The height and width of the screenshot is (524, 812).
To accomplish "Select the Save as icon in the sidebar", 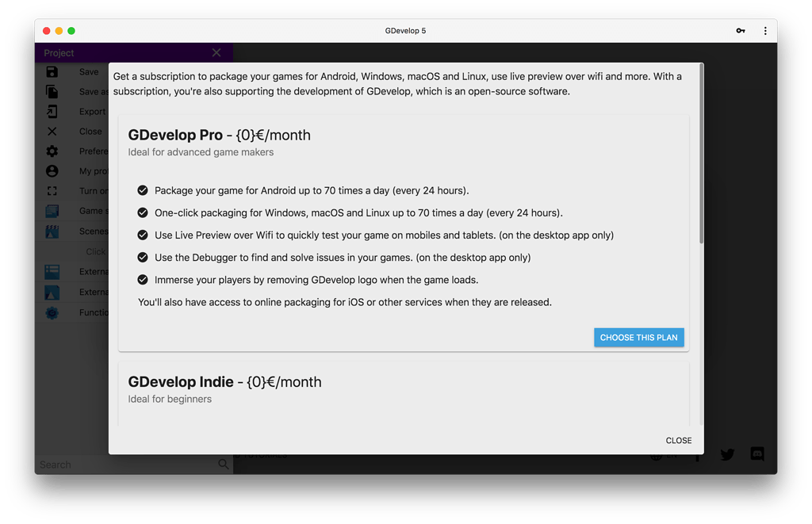I will click(x=52, y=91).
